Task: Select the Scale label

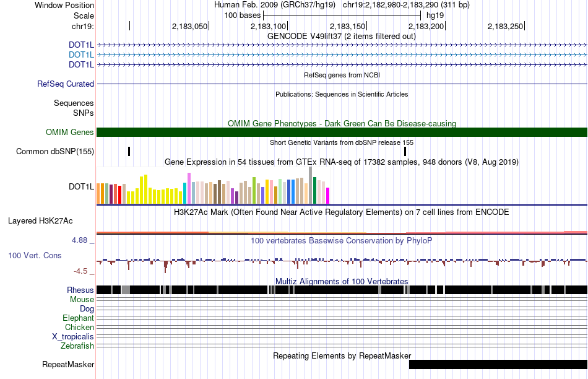Action: click(x=84, y=15)
